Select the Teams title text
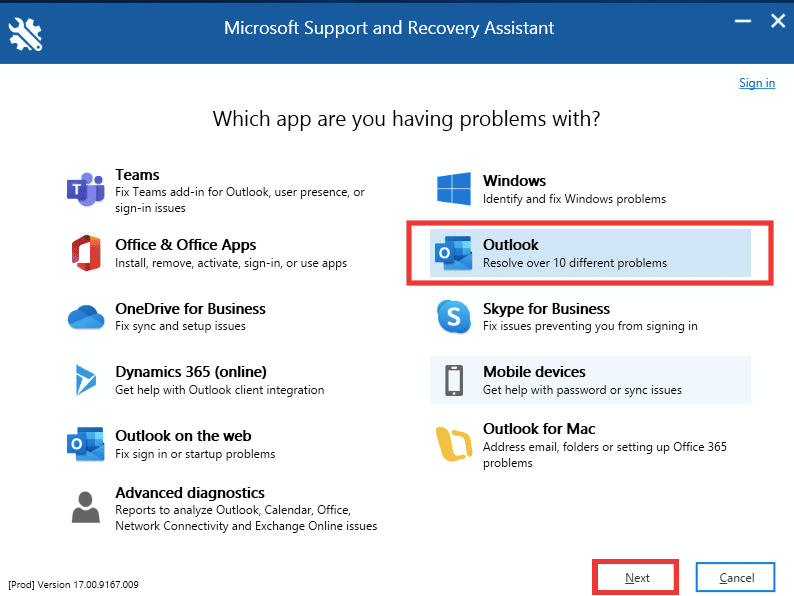Image resolution: width=794 pixels, height=596 pixels. (137, 175)
